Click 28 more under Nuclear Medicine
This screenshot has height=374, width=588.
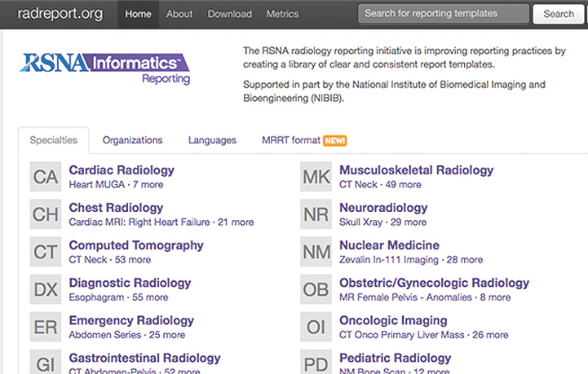pyautogui.click(x=465, y=259)
